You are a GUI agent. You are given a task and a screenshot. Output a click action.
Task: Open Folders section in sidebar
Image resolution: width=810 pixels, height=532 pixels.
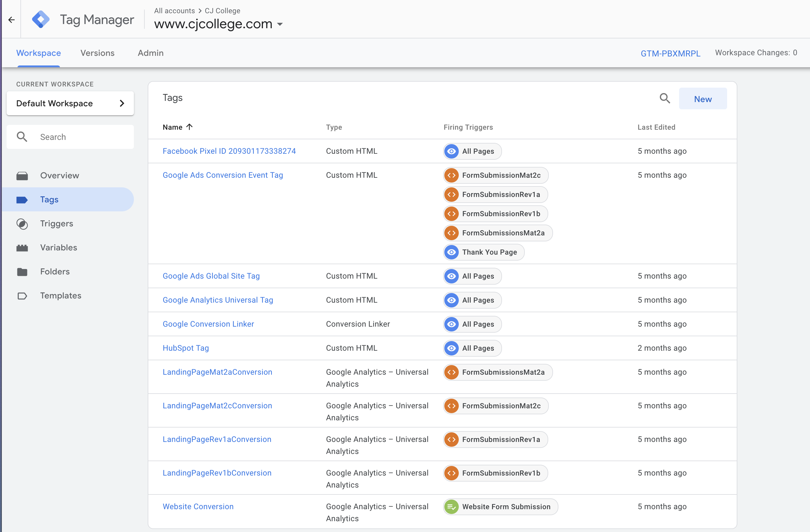tap(55, 271)
